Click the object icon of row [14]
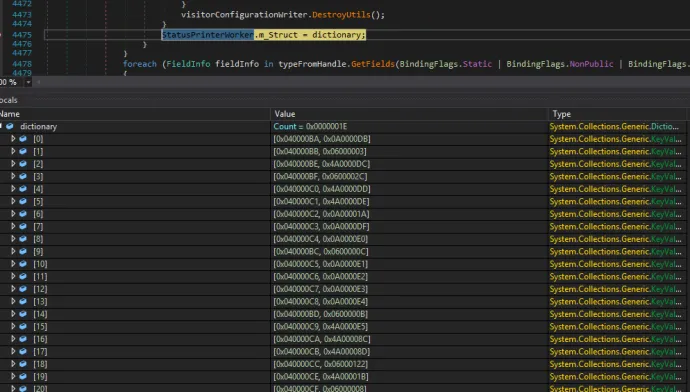 [23, 314]
